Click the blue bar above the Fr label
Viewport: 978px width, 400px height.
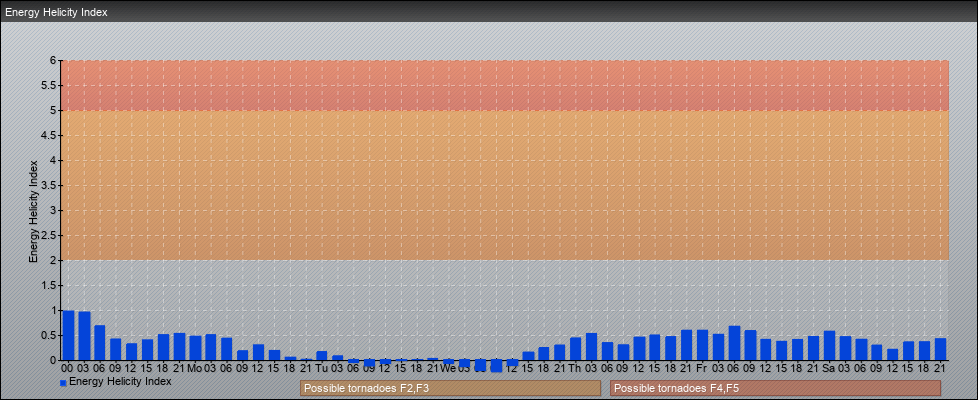(x=702, y=345)
